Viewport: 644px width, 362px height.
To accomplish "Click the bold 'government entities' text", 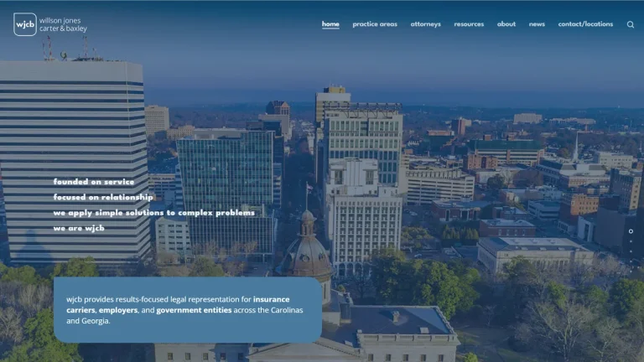I will (194, 310).
